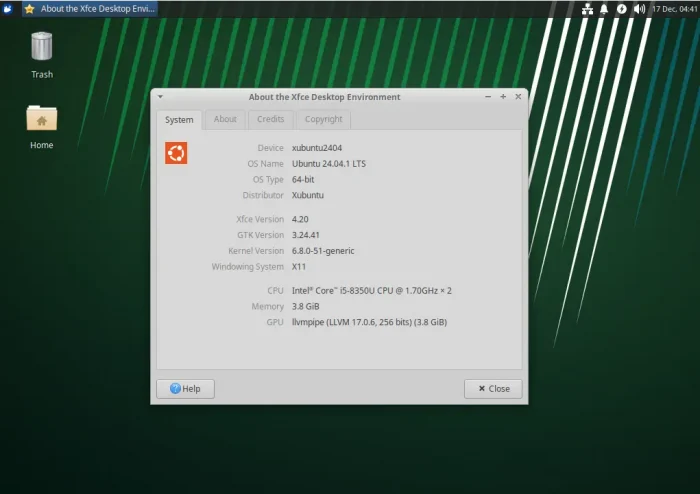The image size is (700, 494).
Task: Select the OS Type value 64-bit
Action: pos(303,179)
